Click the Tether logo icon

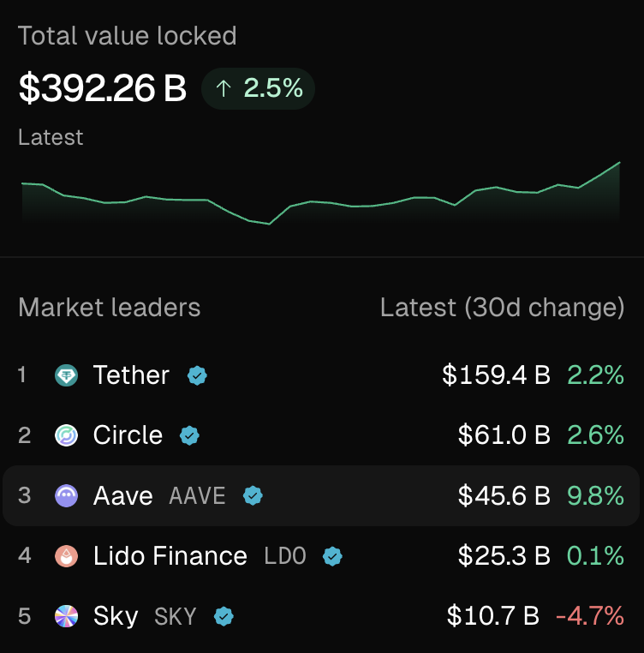coord(66,375)
